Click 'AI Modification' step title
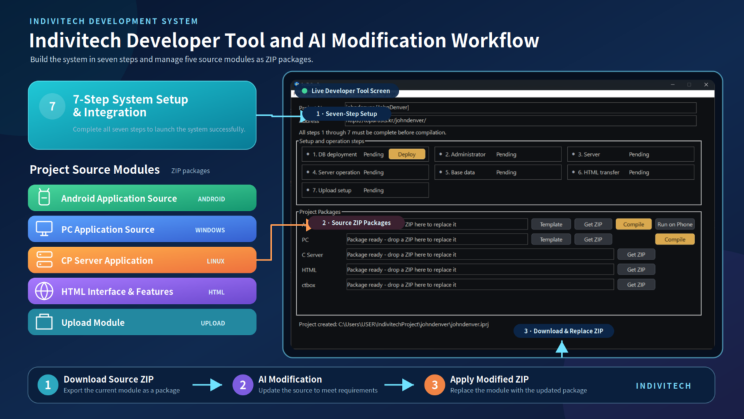 point(290,379)
